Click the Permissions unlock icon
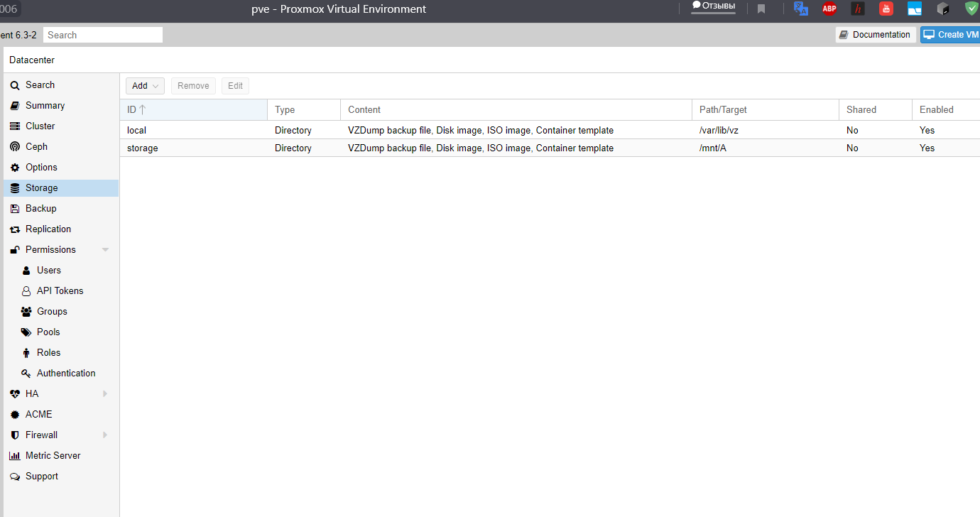 click(x=15, y=250)
